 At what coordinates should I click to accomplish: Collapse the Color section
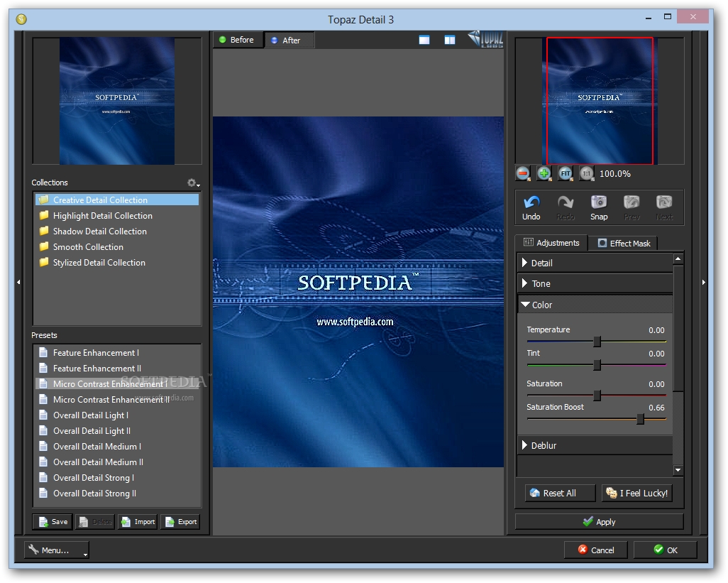tap(595, 305)
